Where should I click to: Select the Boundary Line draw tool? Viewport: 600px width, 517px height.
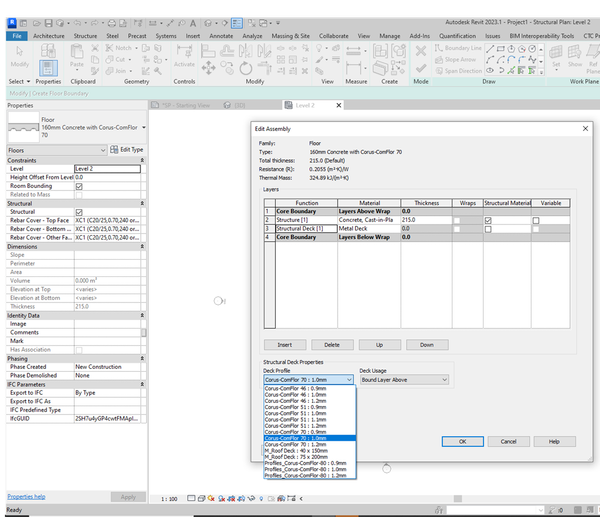[x=460, y=47]
